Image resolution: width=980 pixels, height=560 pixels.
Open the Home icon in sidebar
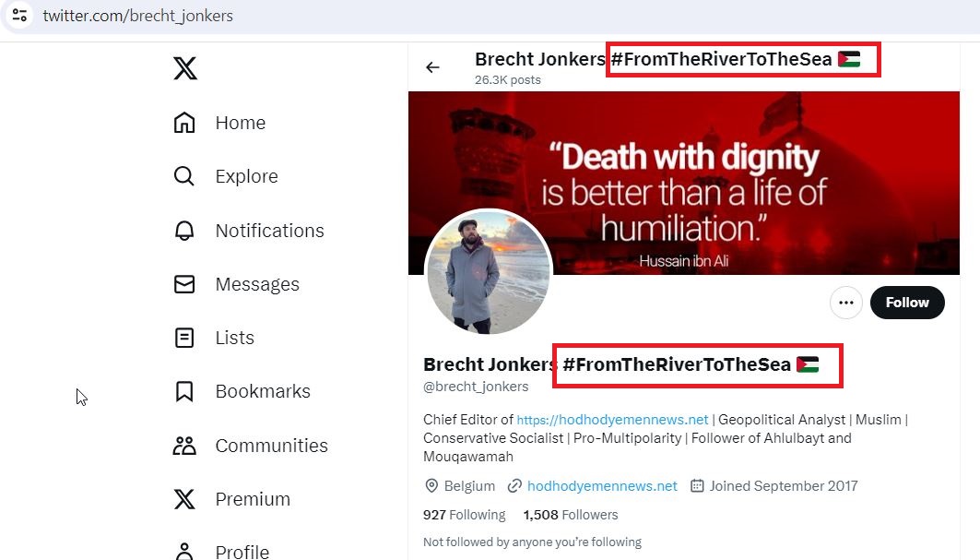point(184,123)
